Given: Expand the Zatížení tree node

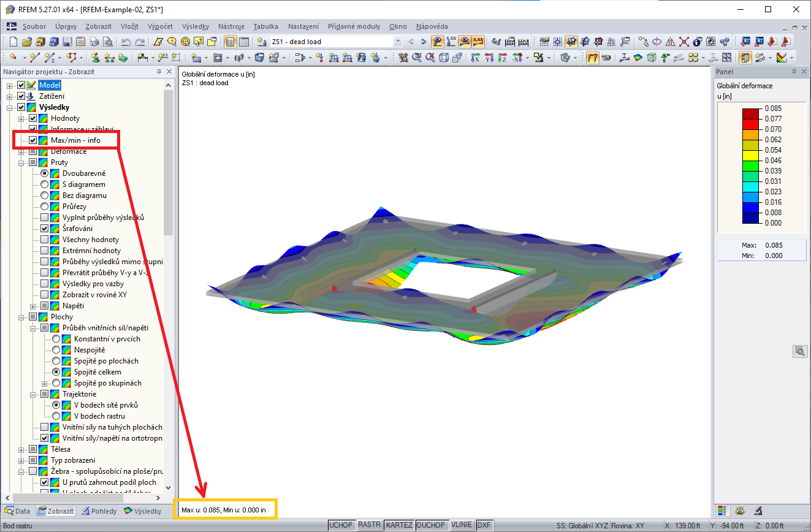Looking at the screenshot, I should 10,96.
